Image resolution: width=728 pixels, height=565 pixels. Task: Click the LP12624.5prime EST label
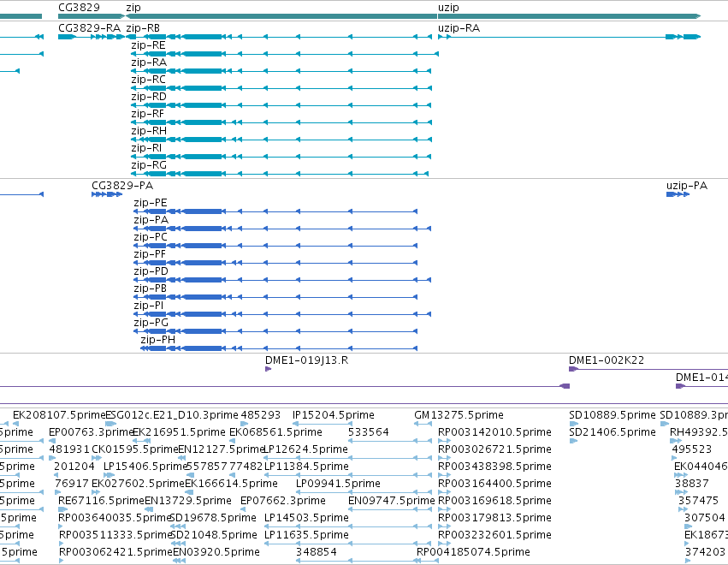coord(306,449)
